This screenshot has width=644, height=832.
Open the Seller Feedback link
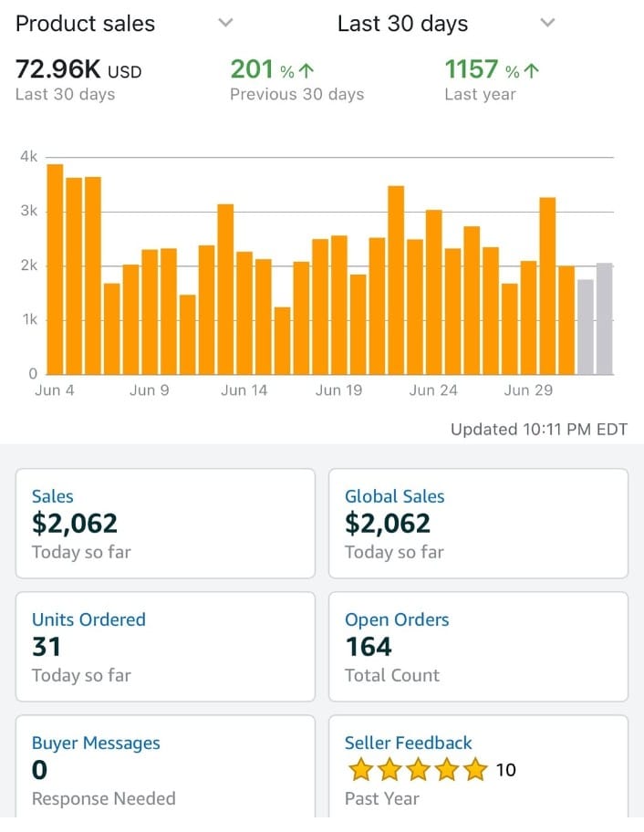[x=408, y=744]
